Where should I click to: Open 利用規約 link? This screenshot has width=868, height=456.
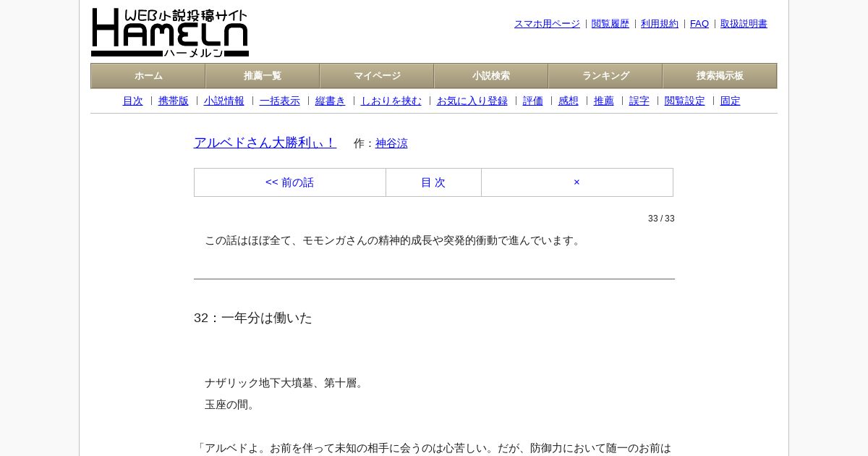click(660, 24)
